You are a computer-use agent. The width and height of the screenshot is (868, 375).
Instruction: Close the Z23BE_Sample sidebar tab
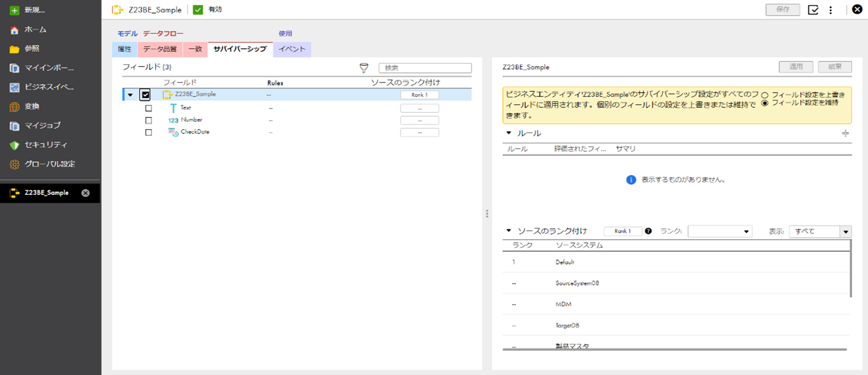coord(86,193)
